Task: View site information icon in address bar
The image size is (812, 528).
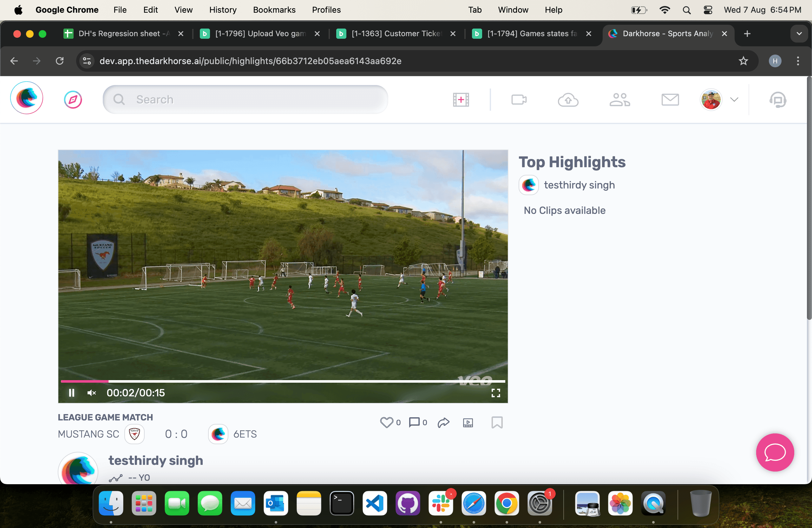Action: pyautogui.click(x=87, y=61)
